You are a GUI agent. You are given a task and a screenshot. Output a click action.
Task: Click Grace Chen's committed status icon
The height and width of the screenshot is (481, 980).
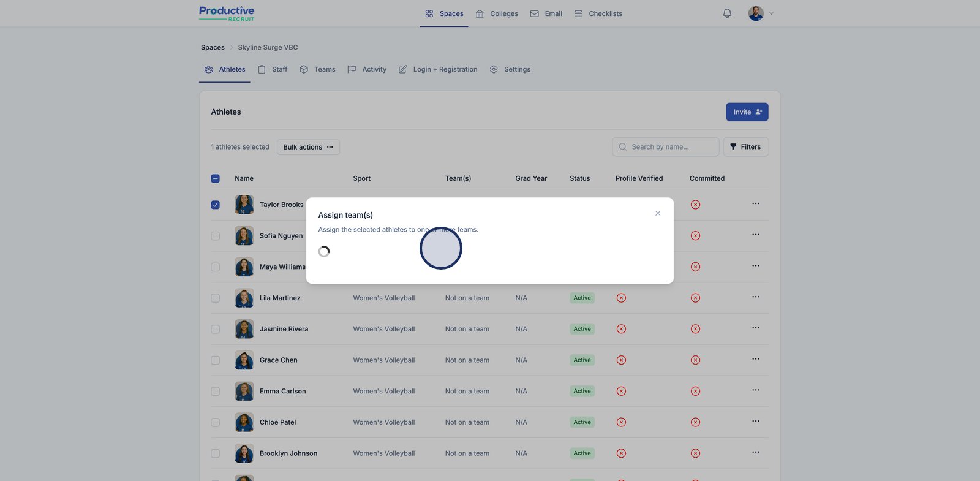695,360
